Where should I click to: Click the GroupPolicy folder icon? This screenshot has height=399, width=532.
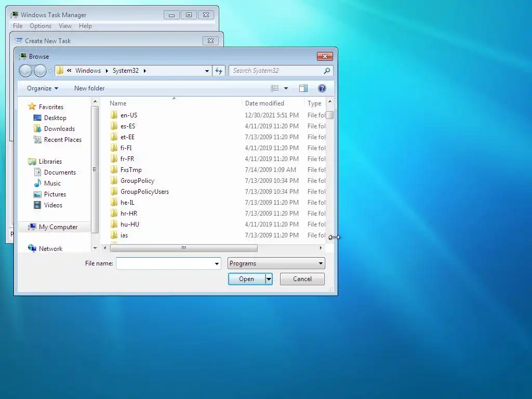tap(114, 180)
